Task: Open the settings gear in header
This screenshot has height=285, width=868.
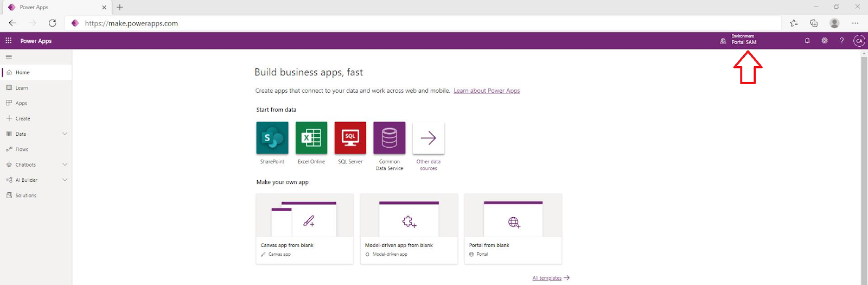Action: click(x=825, y=41)
